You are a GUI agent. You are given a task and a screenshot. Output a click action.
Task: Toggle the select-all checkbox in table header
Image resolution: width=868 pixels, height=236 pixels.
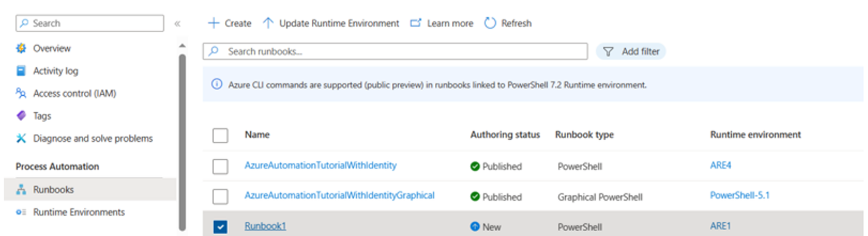click(220, 135)
